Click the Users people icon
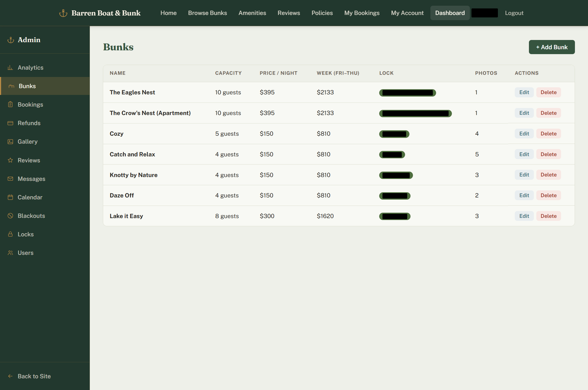 [x=10, y=253]
